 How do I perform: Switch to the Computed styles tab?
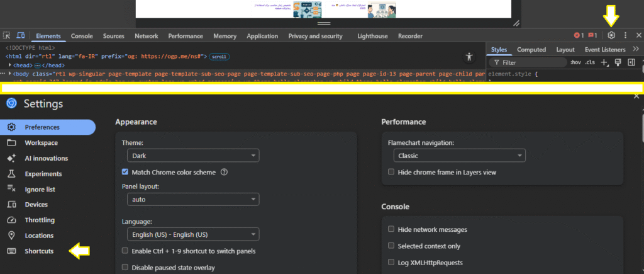531,49
